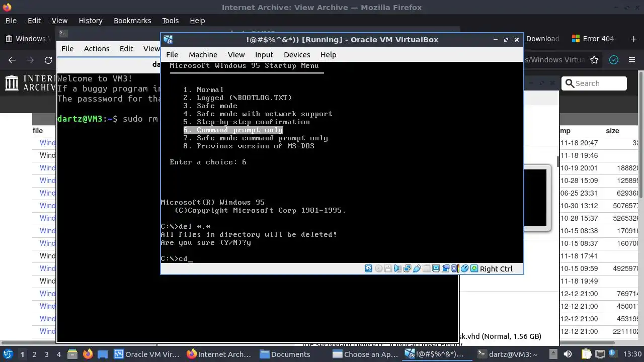Open Edit menu in background VM window
This screenshot has height=362, width=644.
point(126,49)
